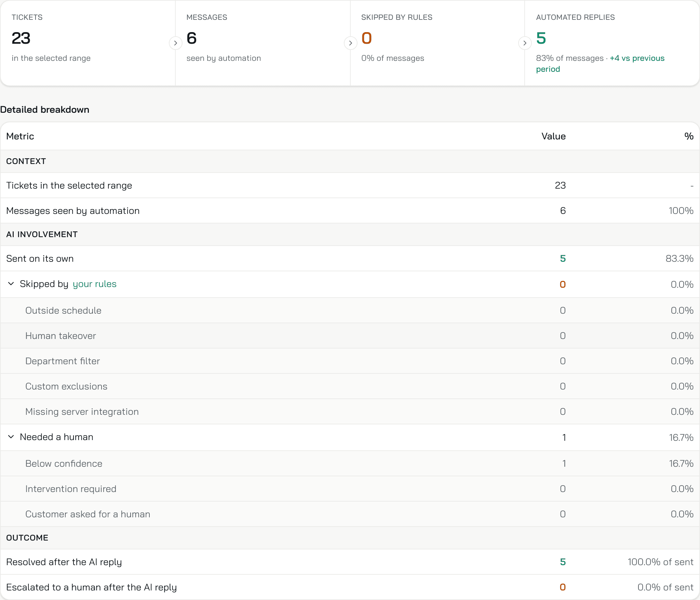Select the 'Human takeover' row
Image resolution: width=700 pixels, height=600 pixels.
[350, 336]
